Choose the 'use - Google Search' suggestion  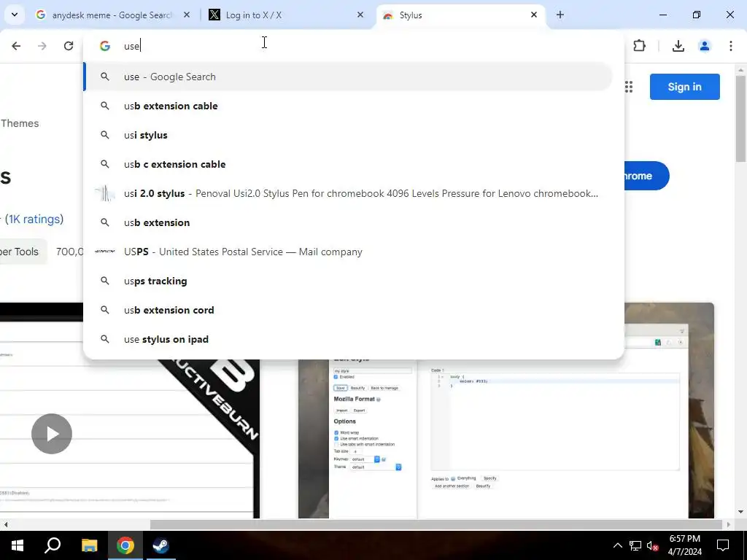349,77
